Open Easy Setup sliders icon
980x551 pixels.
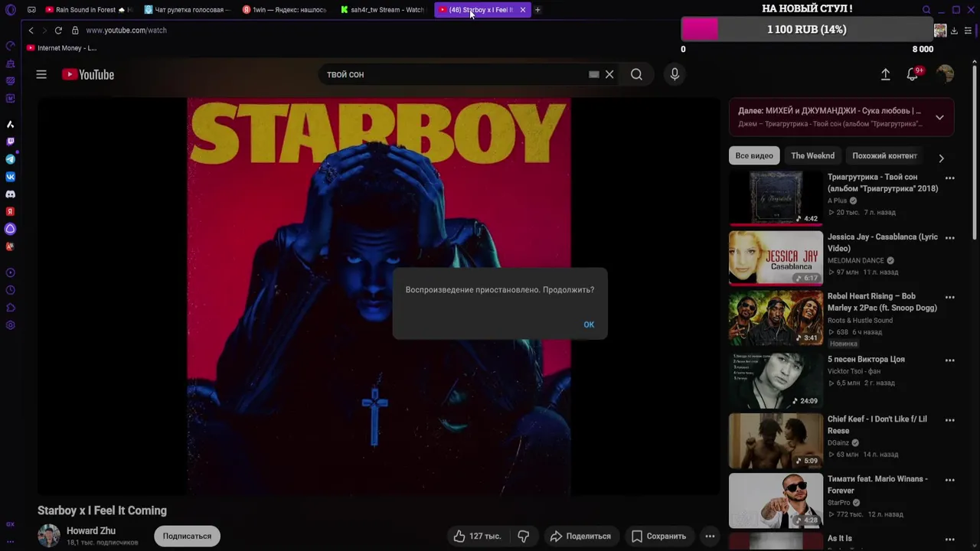[x=969, y=31]
